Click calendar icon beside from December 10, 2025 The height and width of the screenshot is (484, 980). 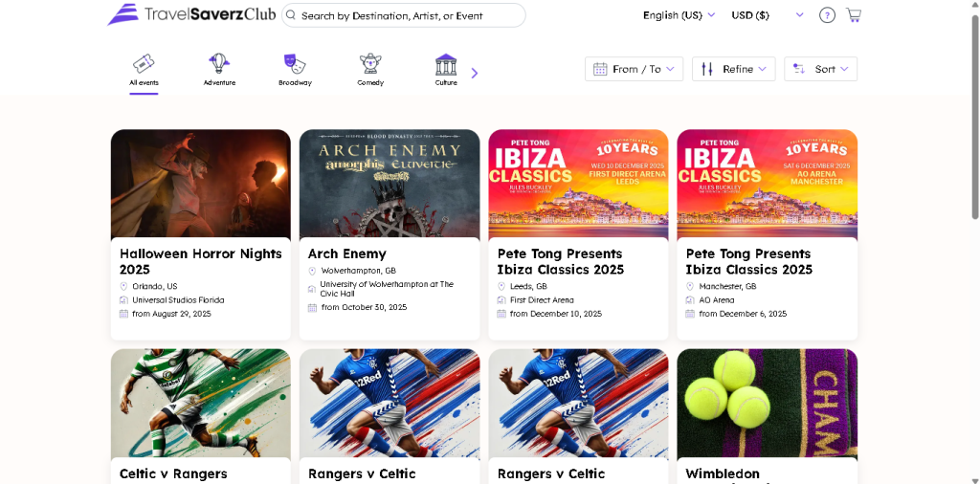click(x=501, y=314)
